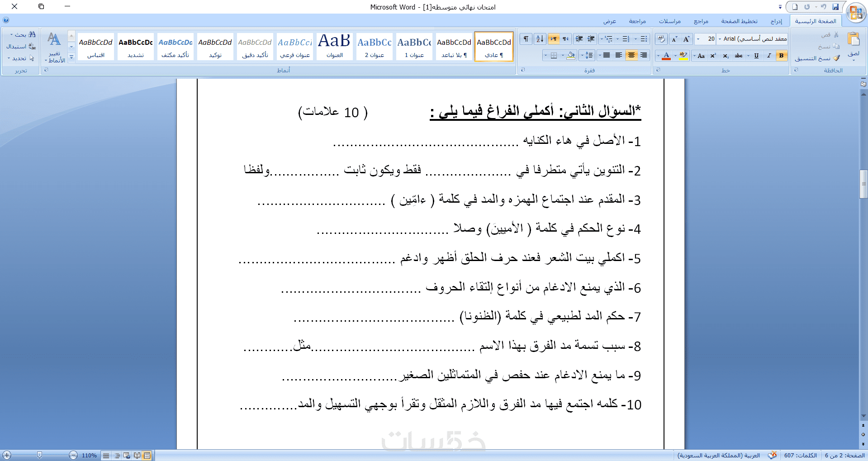Image resolution: width=868 pixels, height=461 pixels.
Task: Toggle right alignment of text
Action: pyautogui.click(x=644, y=56)
